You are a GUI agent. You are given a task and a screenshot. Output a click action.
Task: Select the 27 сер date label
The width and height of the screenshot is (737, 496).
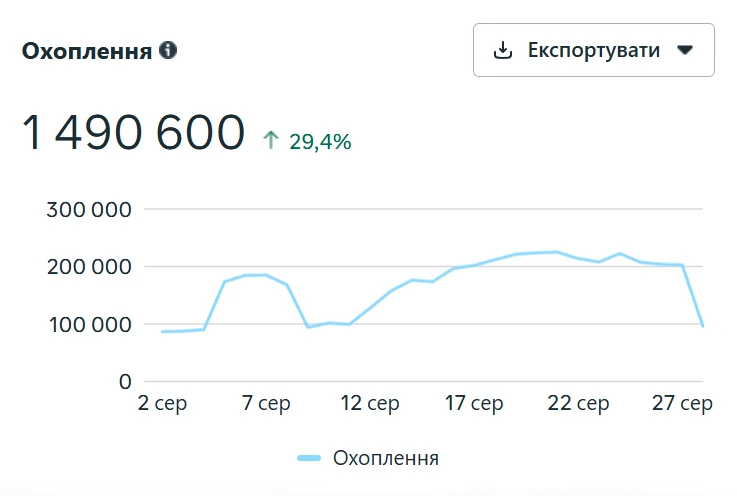click(682, 403)
